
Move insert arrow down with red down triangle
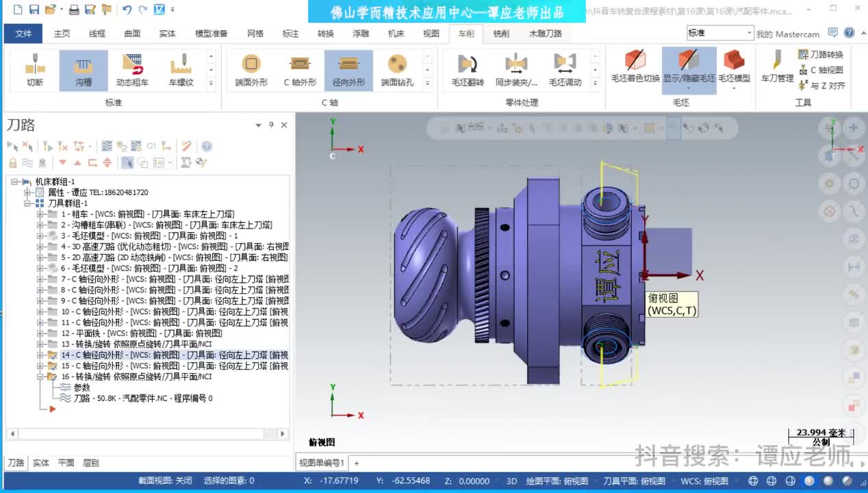click(62, 162)
